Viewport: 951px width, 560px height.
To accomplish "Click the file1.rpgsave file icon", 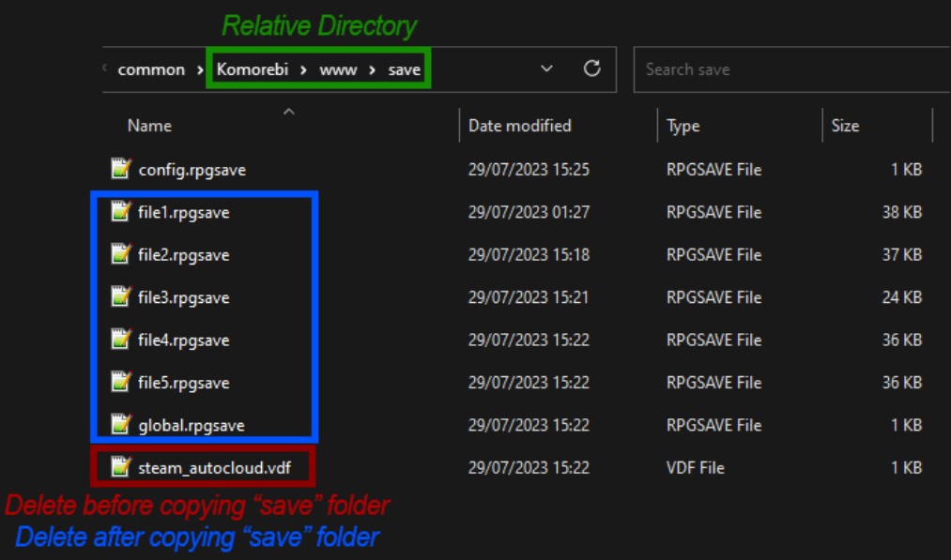I will [x=120, y=212].
